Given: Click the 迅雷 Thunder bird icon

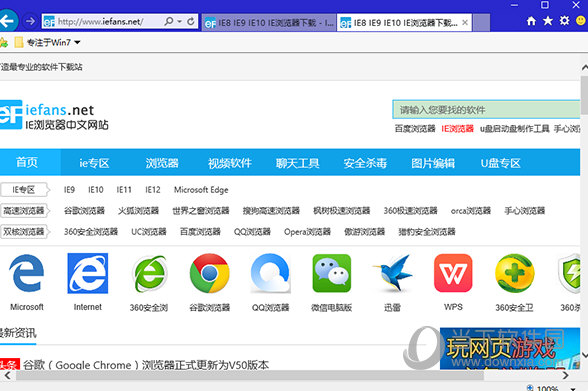Looking at the screenshot, I should pyautogui.click(x=392, y=273).
